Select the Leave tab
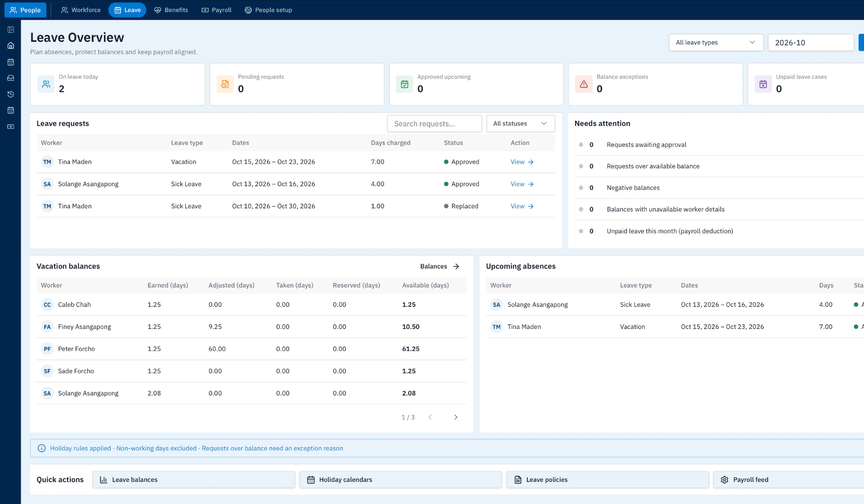This screenshot has width=864, height=504. 127,10
